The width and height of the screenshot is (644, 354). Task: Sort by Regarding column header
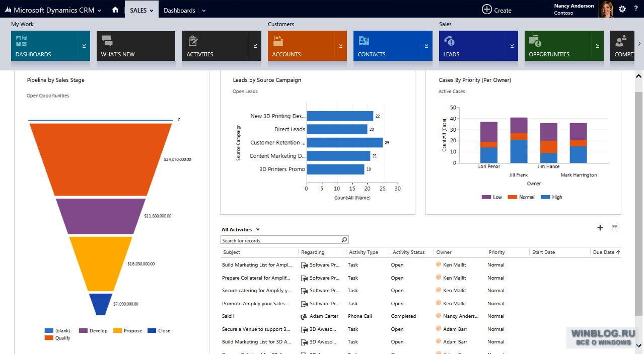click(313, 252)
